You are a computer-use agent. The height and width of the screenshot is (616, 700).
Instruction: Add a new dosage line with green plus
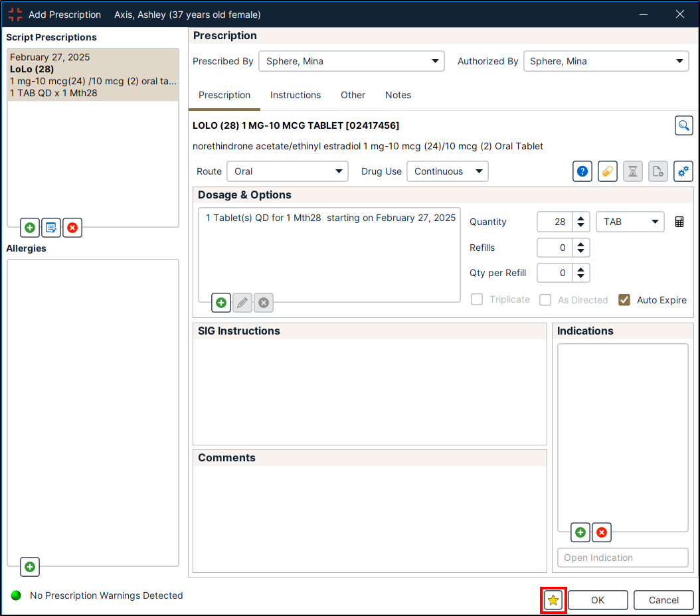point(221,303)
